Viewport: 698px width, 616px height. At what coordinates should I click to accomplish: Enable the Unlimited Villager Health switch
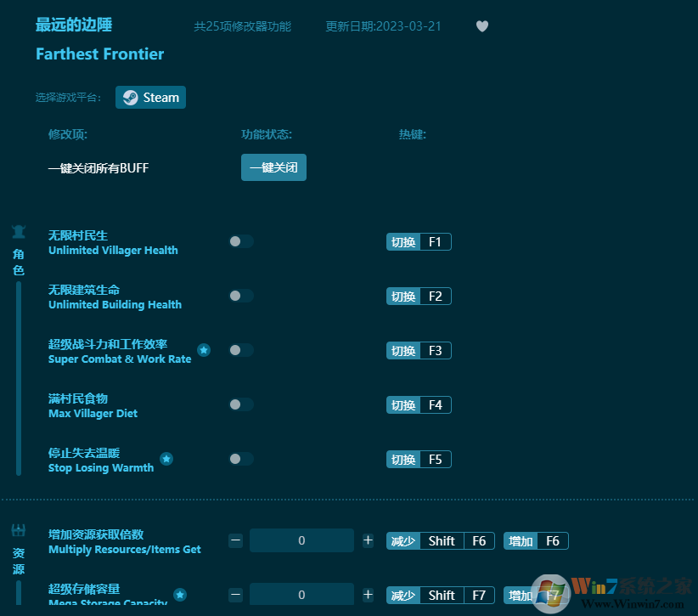(x=240, y=241)
